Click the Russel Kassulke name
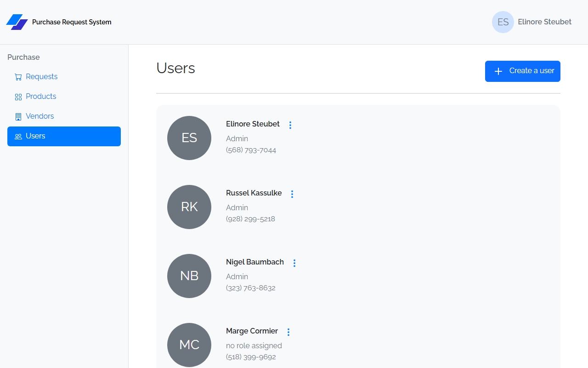The image size is (588, 368). [254, 193]
